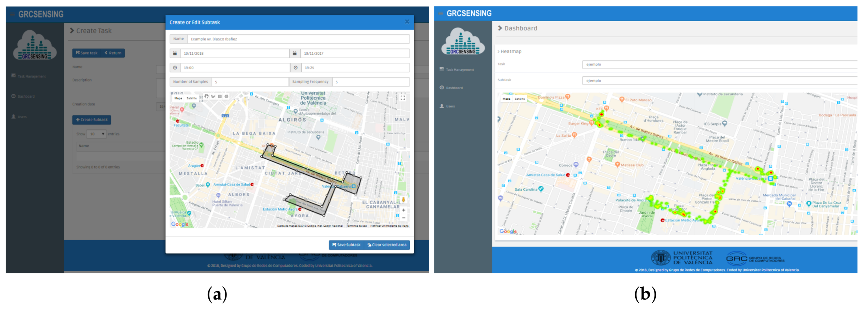This screenshot has height=310, width=868.
Task: Open the entries-per-page dropdown showing 10
Action: pyautogui.click(x=97, y=134)
